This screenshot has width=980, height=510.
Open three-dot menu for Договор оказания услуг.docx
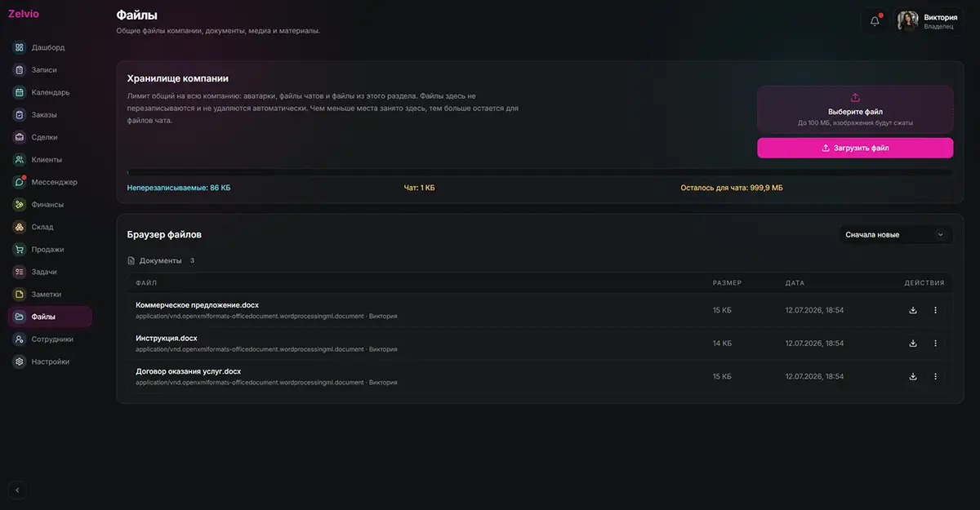[x=936, y=376]
